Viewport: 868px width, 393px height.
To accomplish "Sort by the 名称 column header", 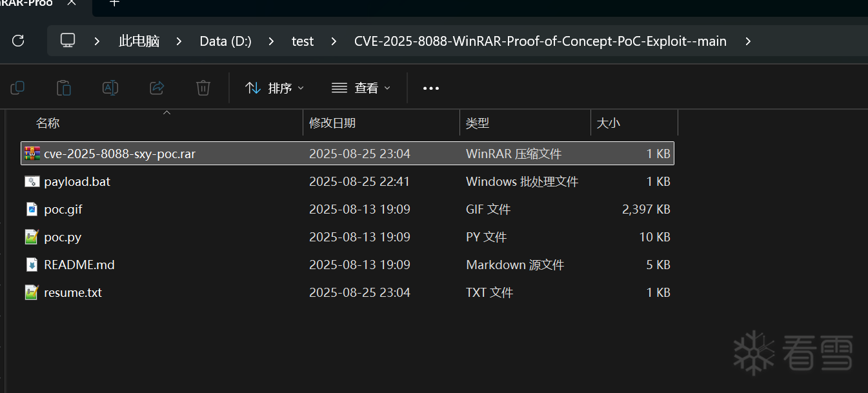I will [48, 123].
